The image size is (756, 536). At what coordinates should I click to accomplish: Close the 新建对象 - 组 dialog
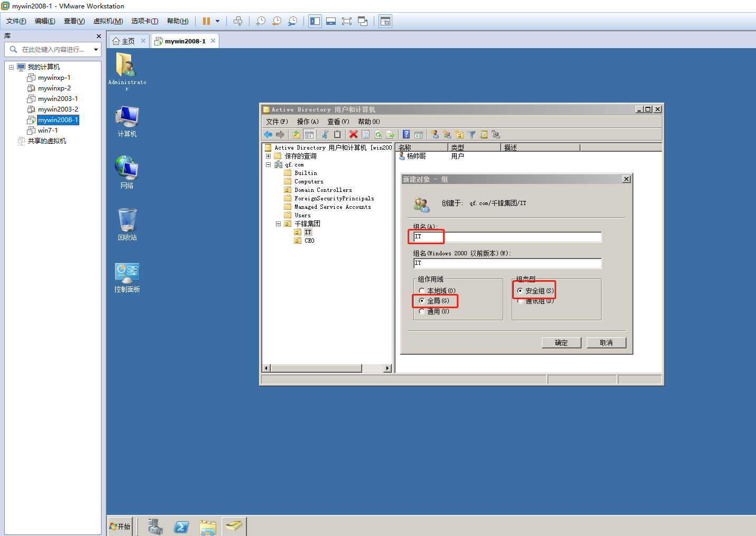pos(626,179)
